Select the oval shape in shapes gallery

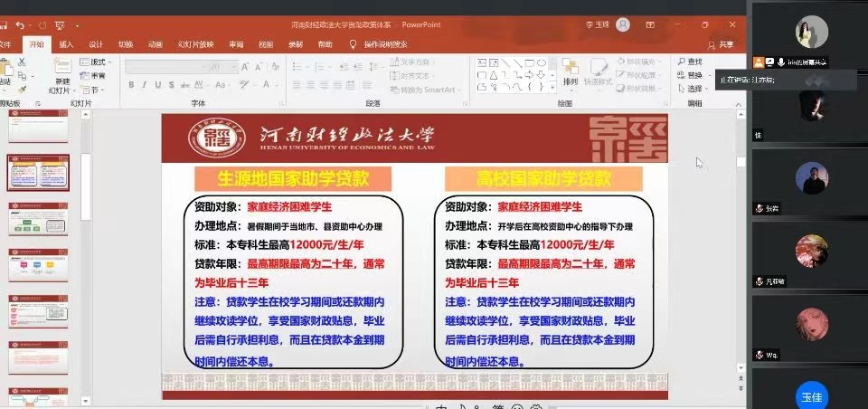[x=542, y=62]
